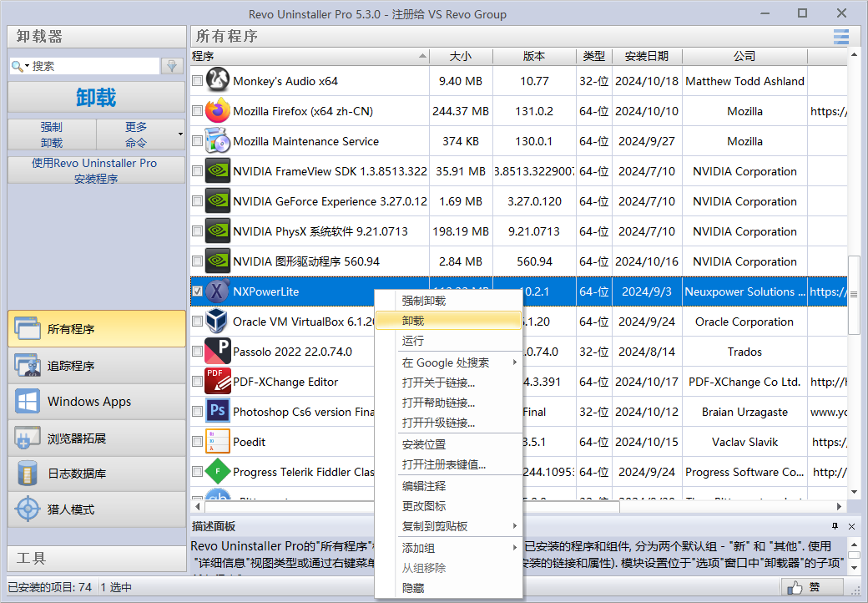Open the search magnifier options dropdown
Screen dimensions: 868x603
[21, 66]
